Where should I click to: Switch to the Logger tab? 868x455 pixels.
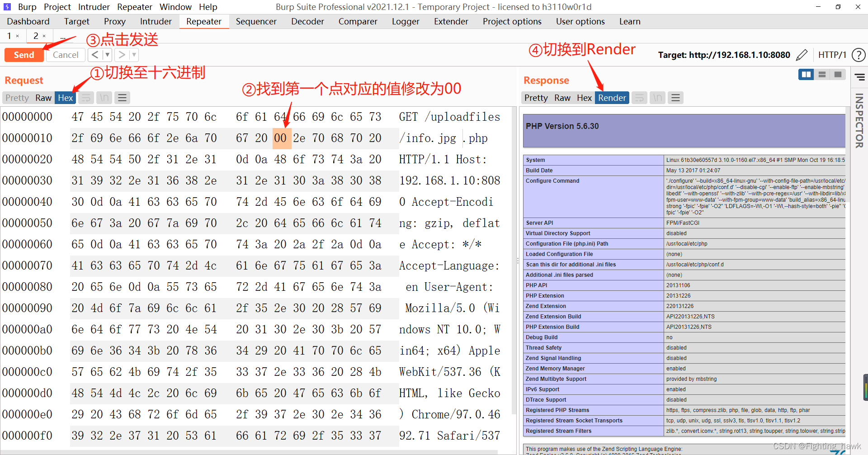pyautogui.click(x=406, y=21)
